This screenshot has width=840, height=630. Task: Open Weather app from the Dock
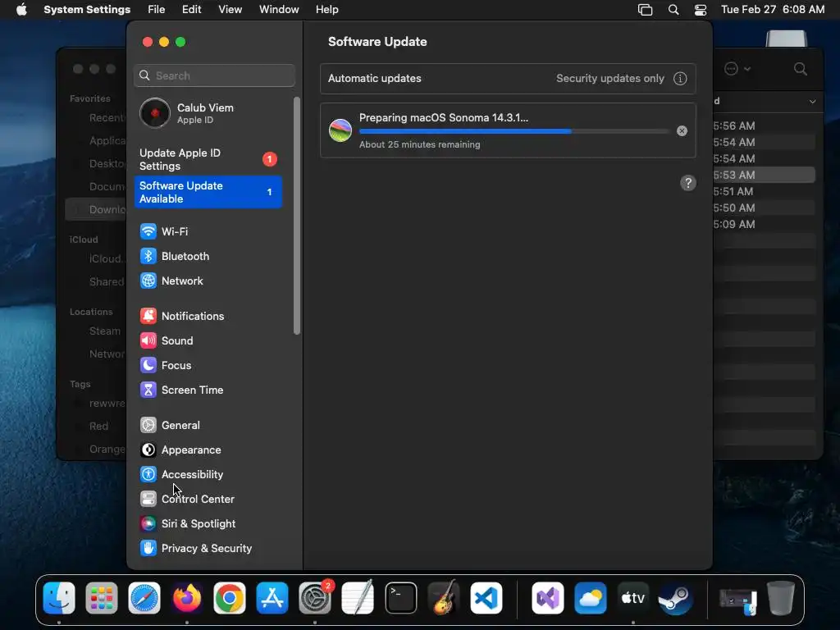591,598
